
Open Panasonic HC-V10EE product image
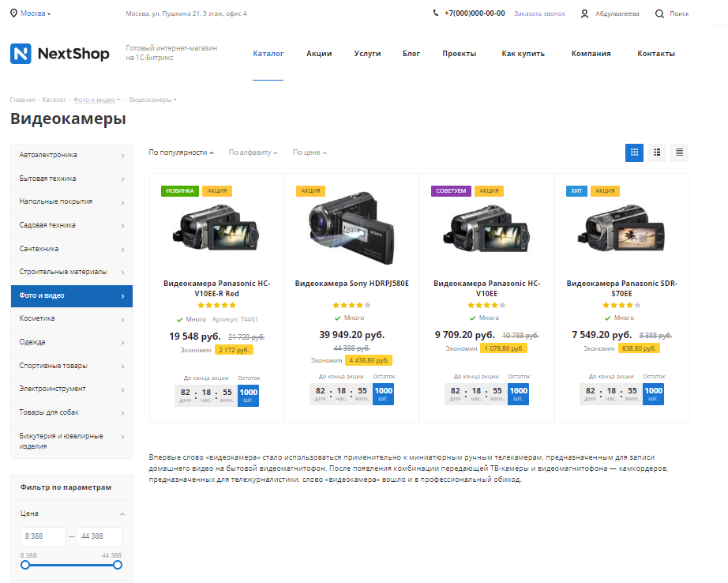(486, 228)
